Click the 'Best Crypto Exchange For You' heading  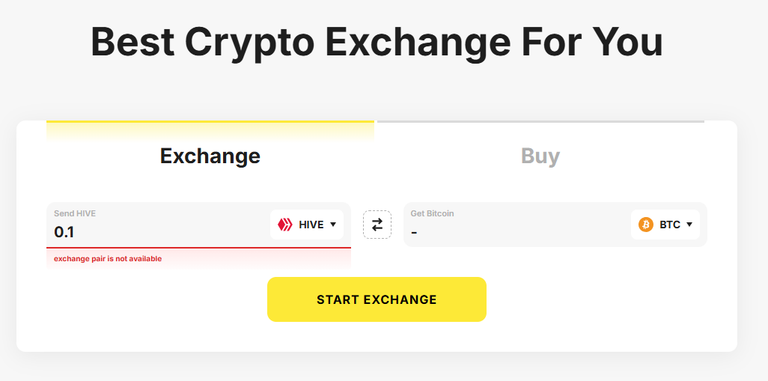377,43
